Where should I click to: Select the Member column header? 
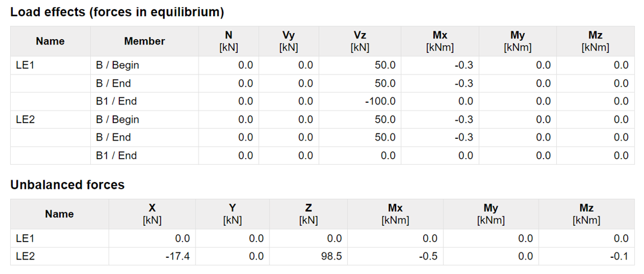click(x=144, y=41)
